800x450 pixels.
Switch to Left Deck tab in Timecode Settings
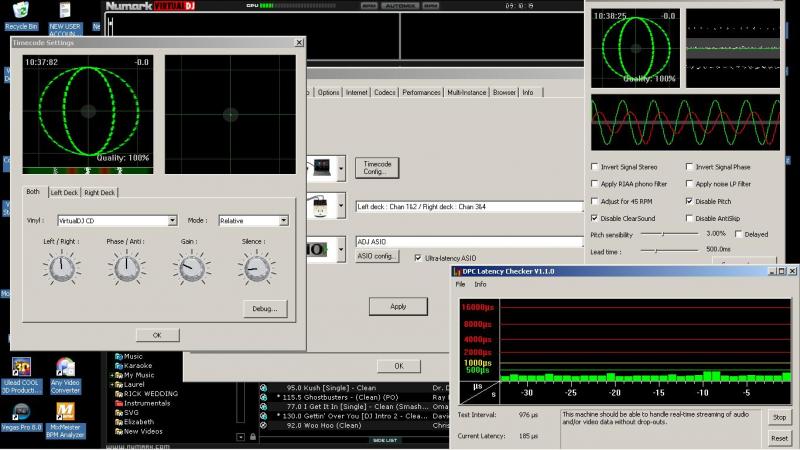click(x=64, y=192)
